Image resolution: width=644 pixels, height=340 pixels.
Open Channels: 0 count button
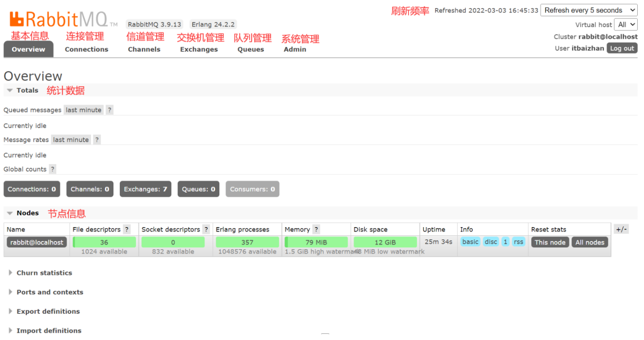click(x=90, y=189)
